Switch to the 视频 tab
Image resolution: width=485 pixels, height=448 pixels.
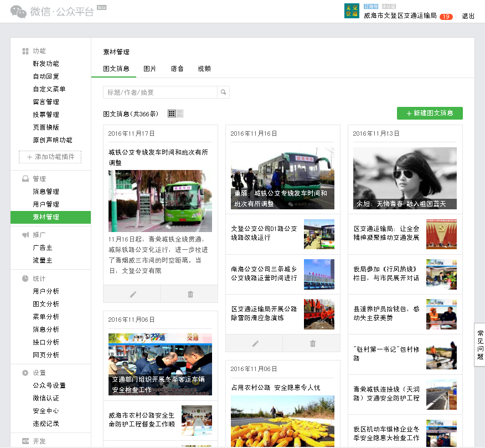pyautogui.click(x=203, y=69)
